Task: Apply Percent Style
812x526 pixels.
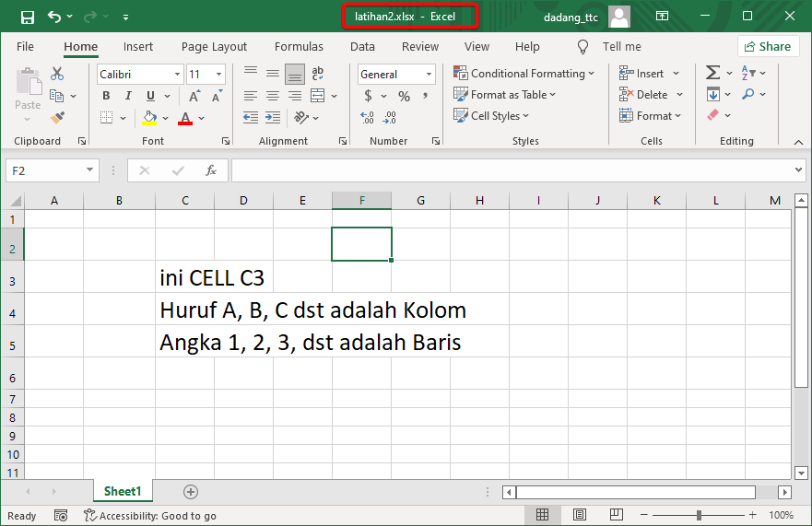Action: pos(404,97)
